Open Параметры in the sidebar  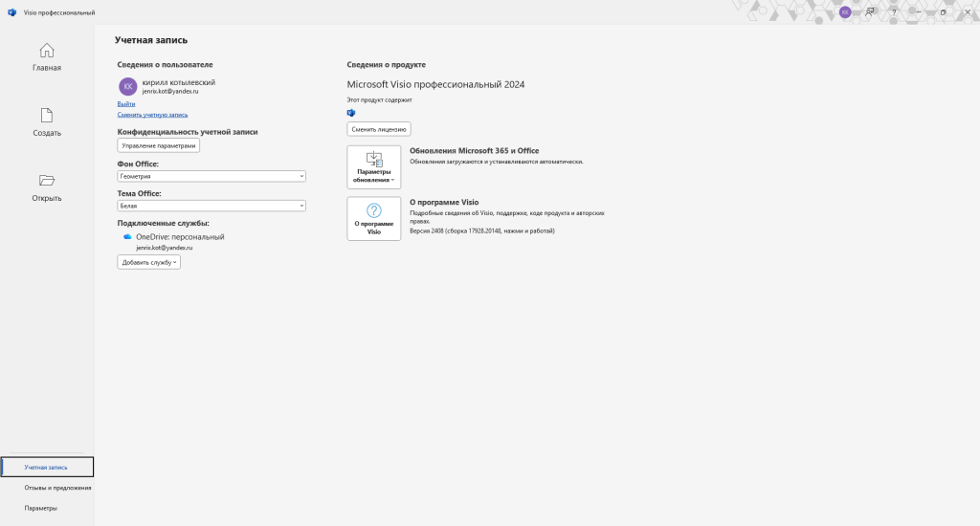click(40, 509)
